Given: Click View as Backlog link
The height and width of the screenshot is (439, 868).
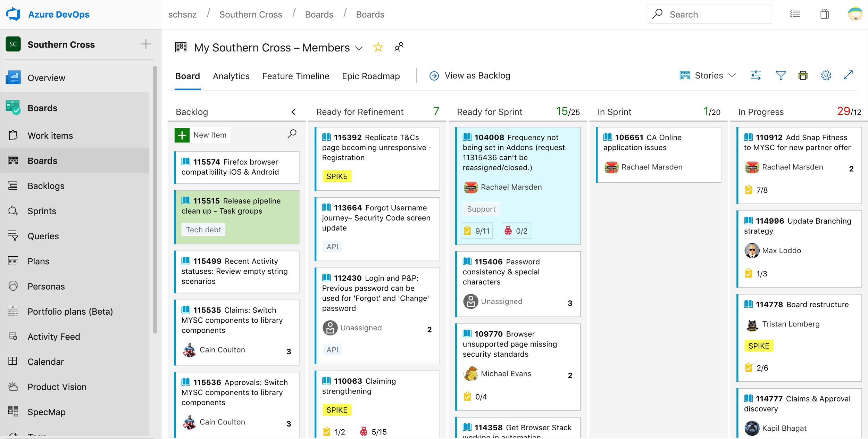Looking at the screenshot, I should (470, 76).
